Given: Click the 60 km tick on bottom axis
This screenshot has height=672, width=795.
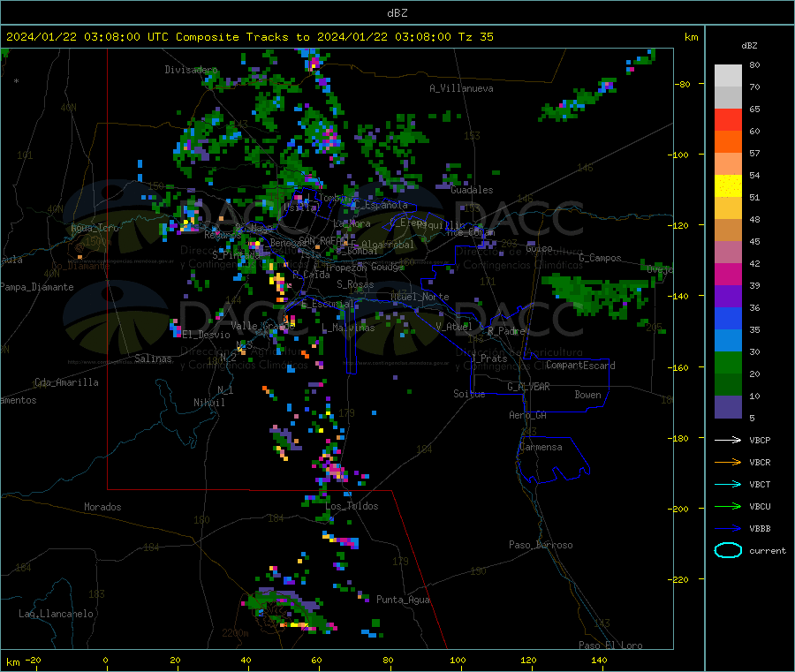Looking at the screenshot, I should click(316, 660).
